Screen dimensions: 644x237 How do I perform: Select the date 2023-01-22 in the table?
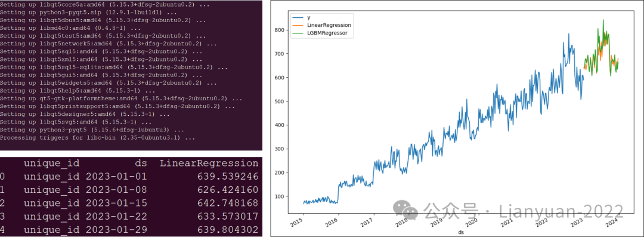116,217
